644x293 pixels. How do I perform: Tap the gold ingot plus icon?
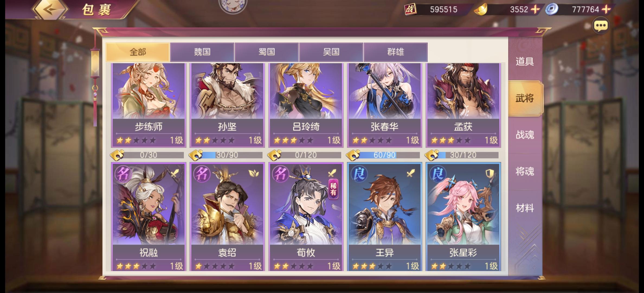pyautogui.click(x=535, y=9)
